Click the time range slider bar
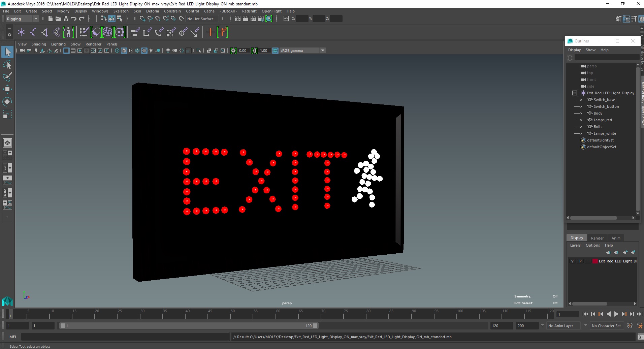Viewport: 644px width, 349px height. tap(189, 326)
